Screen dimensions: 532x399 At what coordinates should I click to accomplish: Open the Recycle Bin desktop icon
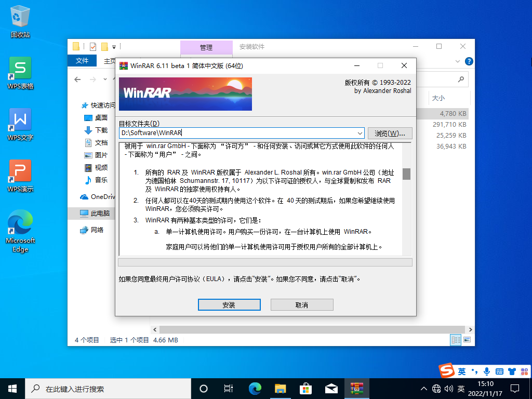coord(20,21)
